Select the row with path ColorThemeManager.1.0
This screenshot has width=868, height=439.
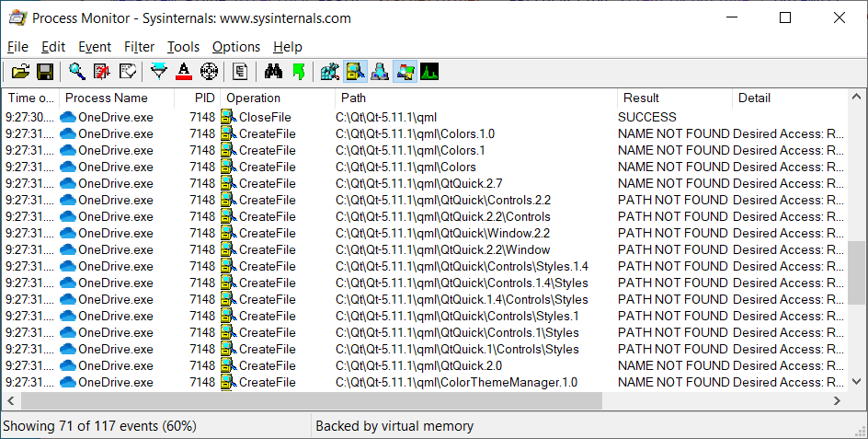click(425, 383)
